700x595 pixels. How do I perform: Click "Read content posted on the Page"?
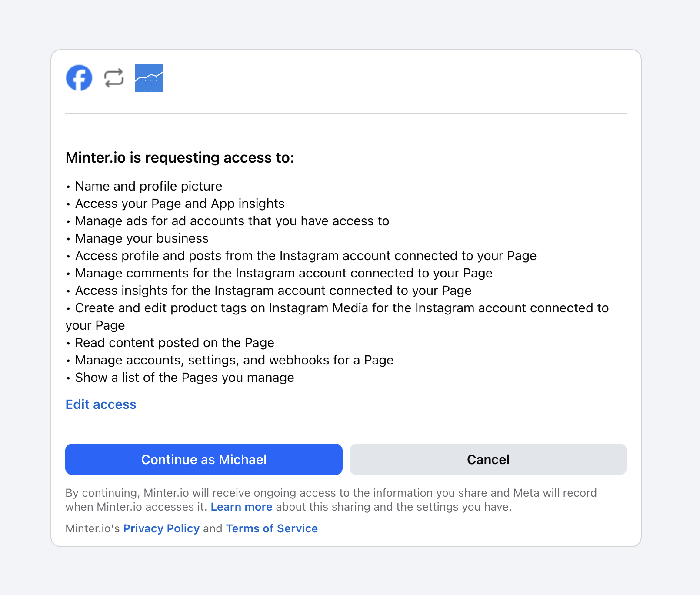[x=174, y=343]
